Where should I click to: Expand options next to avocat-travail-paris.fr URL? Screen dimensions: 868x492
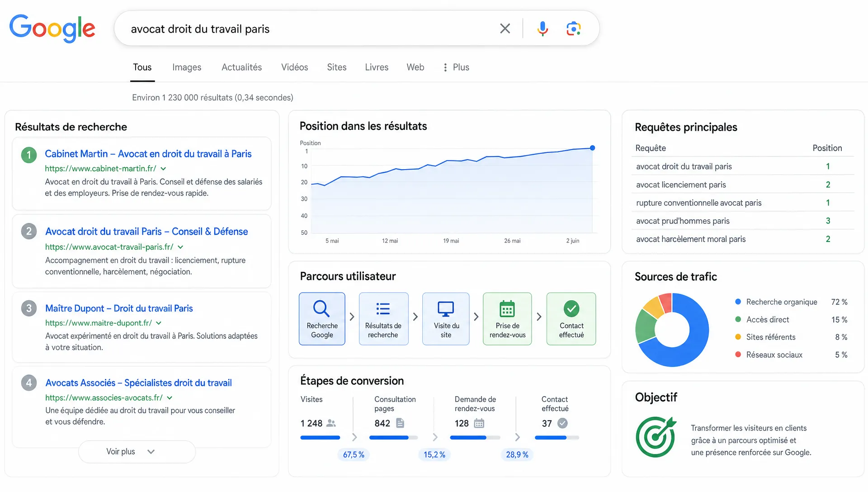pyautogui.click(x=180, y=247)
